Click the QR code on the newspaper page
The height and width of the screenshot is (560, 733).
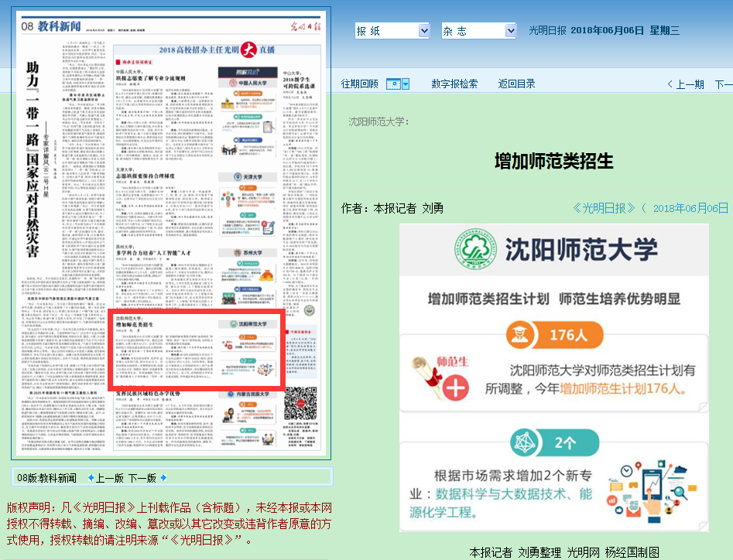click(x=299, y=404)
